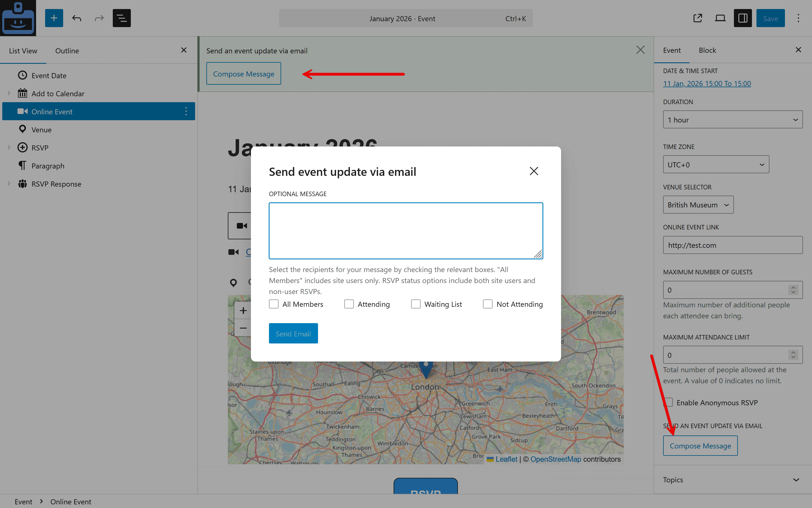The width and height of the screenshot is (812, 508).
Task: Click the Save button
Action: 770,18
